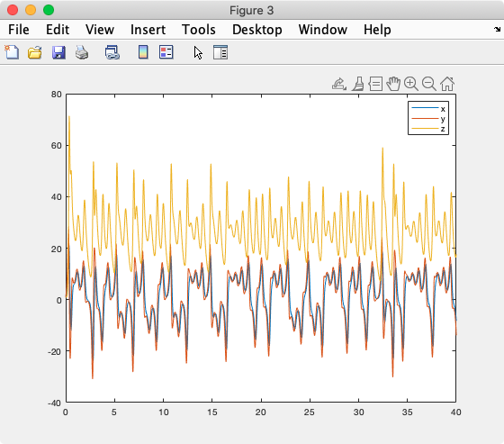This screenshot has height=444, width=504.
Task: Open the File menu
Action: 19,30
